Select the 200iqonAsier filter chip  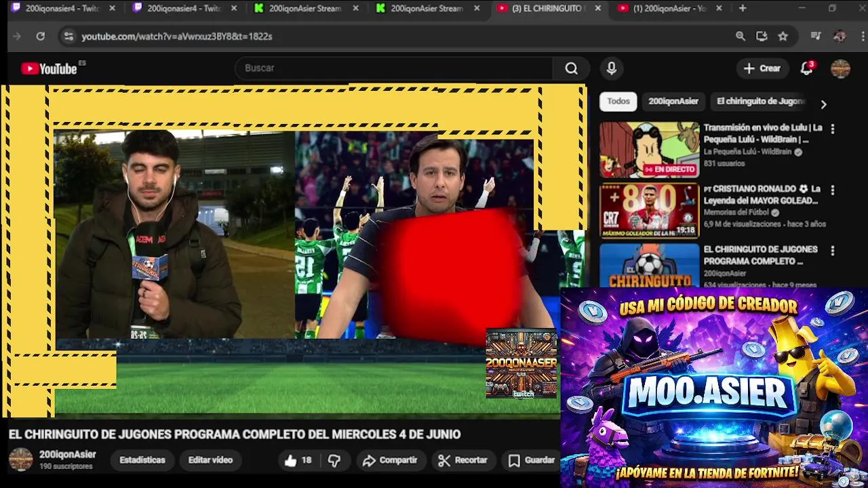click(673, 101)
